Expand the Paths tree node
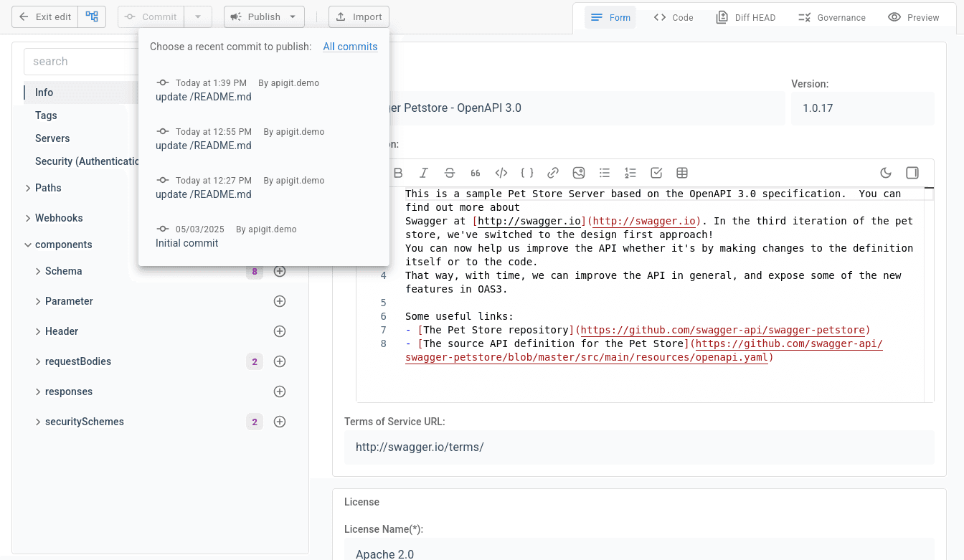 coord(28,188)
